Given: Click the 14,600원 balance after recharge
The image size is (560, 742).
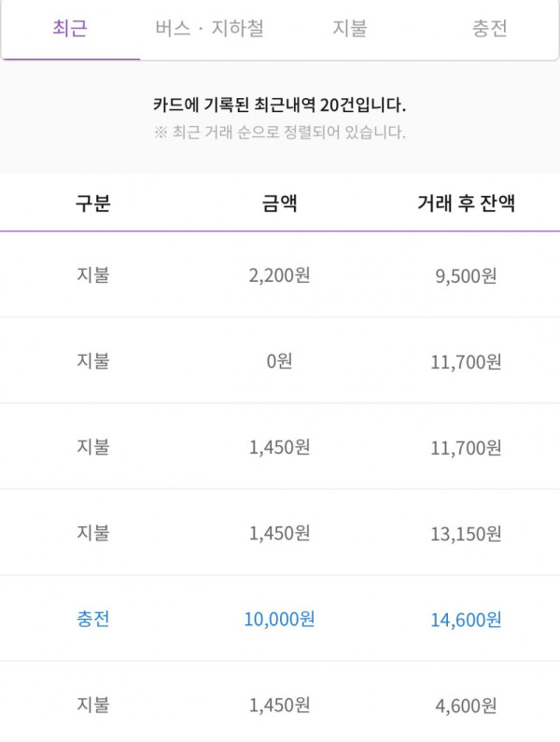Looking at the screenshot, I should (467, 620).
